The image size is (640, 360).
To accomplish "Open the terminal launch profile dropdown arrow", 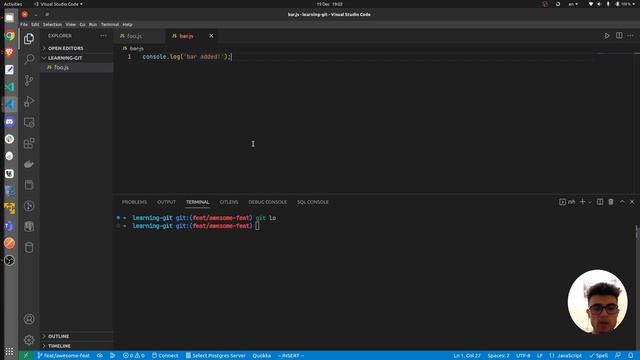I will tap(590, 202).
